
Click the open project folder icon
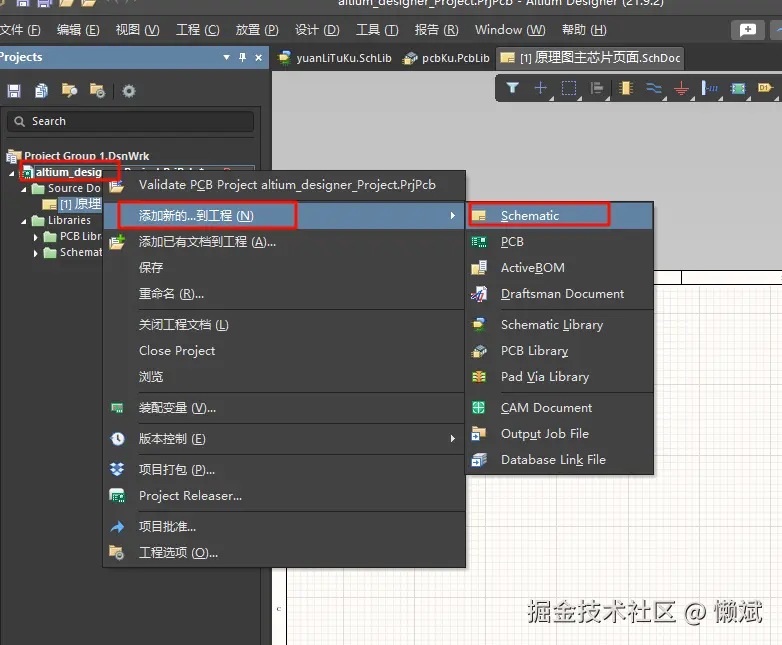(x=69, y=91)
